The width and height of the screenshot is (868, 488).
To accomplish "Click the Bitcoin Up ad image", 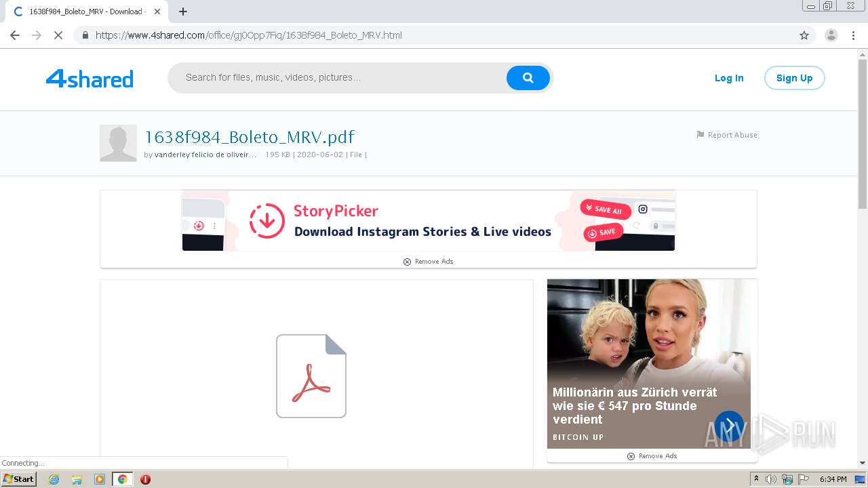I will point(649,363).
